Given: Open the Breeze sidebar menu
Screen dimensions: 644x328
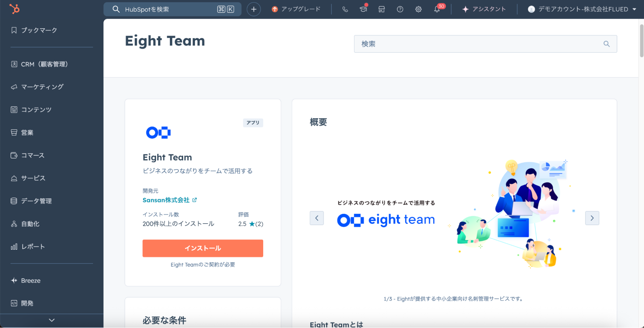Looking at the screenshot, I should [x=31, y=281].
